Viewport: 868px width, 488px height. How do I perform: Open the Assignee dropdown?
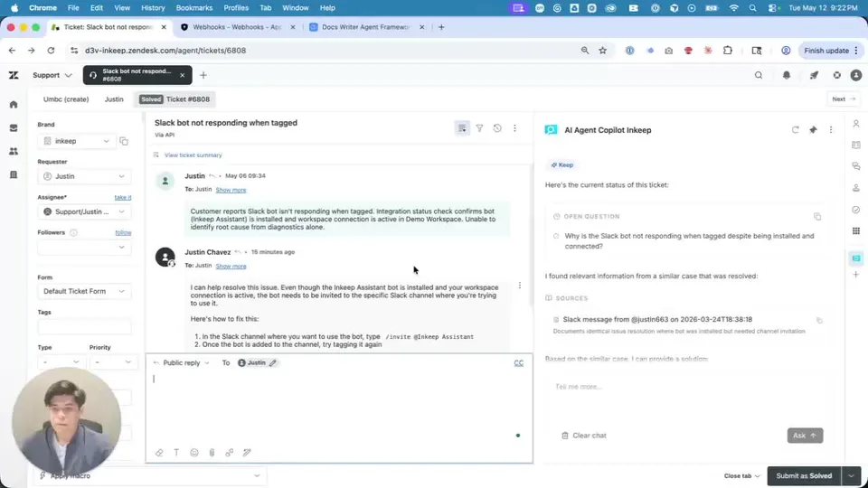click(84, 211)
